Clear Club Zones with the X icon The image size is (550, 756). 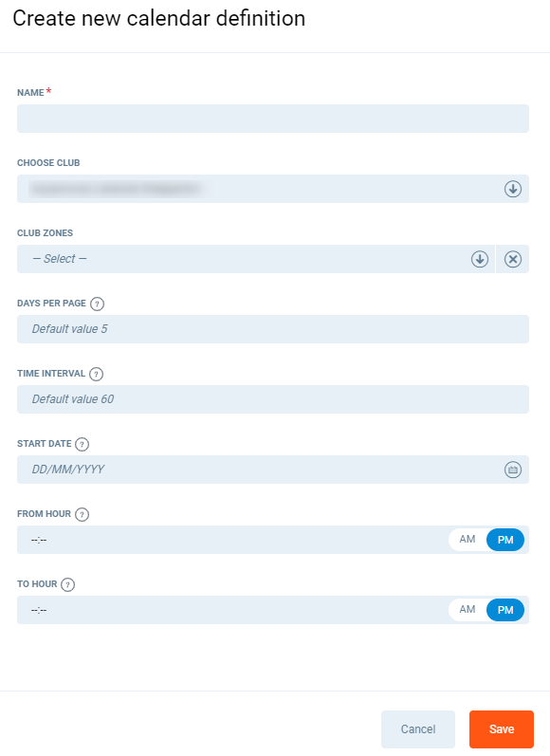pos(512,259)
